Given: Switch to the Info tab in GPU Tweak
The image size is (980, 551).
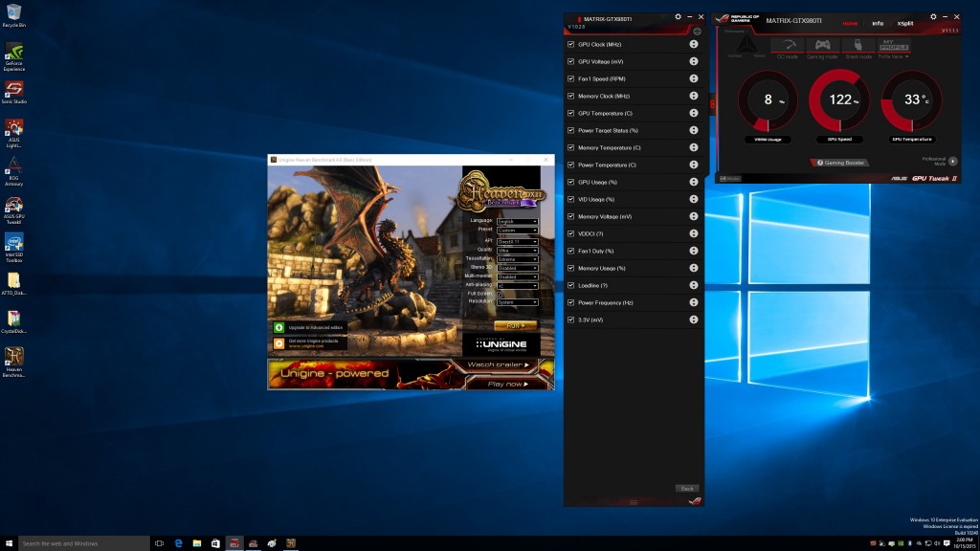Looking at the screenshot, I should point(878,23).
